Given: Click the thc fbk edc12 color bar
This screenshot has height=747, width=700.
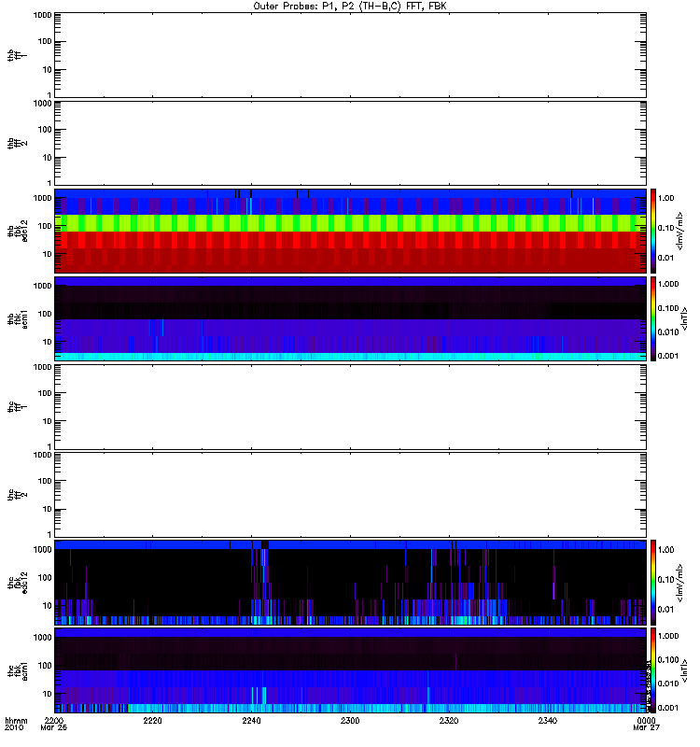Looking at the screenshot, I should tap(653, 582).
